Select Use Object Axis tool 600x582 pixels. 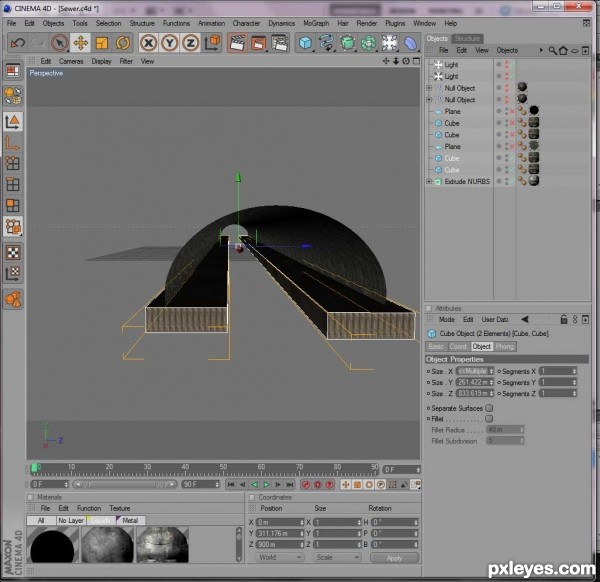point(13,143)
